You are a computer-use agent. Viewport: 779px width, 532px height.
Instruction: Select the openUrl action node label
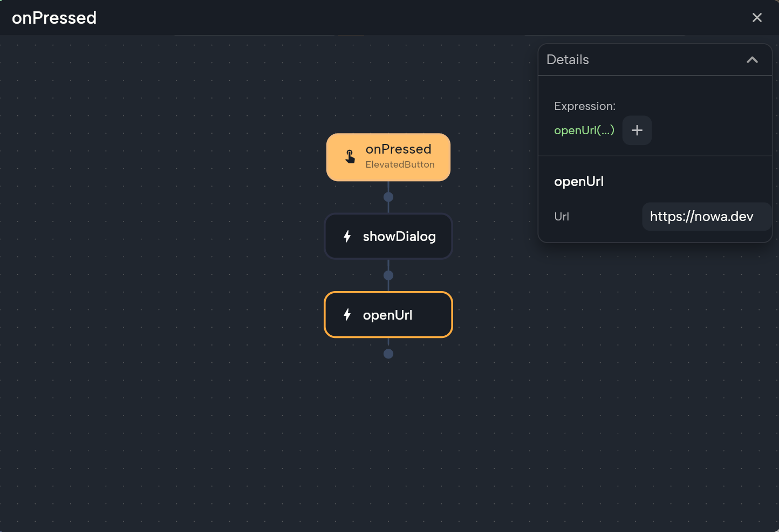point(387,315)
